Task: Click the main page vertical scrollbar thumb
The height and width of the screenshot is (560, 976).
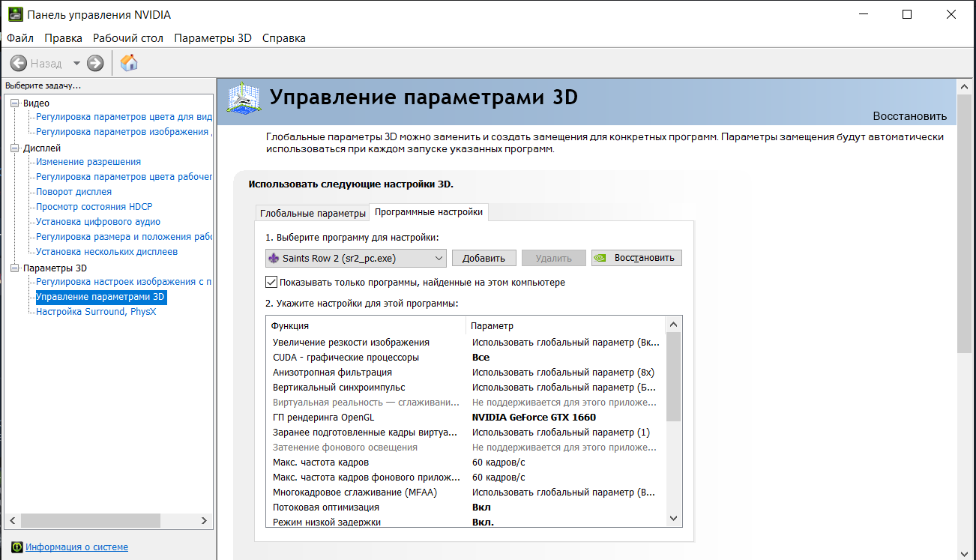Action: 966,223
